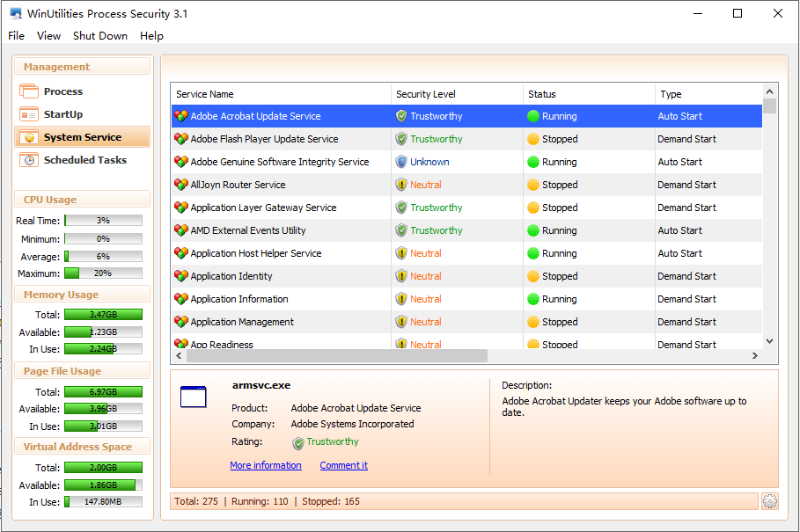
Task: Select the Application Identity service
Action: pos(466,276)
